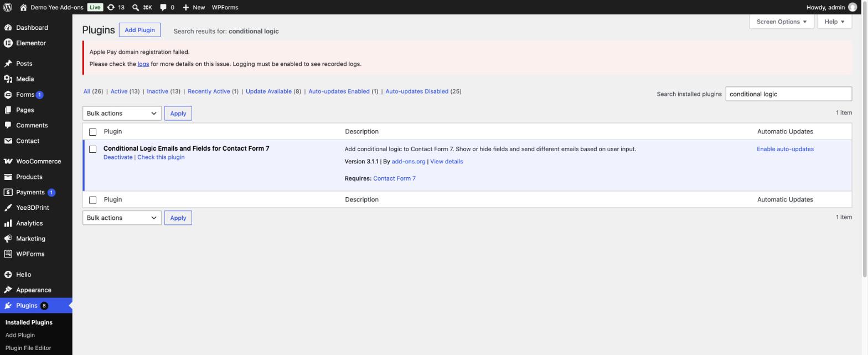Filter by Update Available plugins
Viewport: 868px width, 355px height.
point(268,91)
